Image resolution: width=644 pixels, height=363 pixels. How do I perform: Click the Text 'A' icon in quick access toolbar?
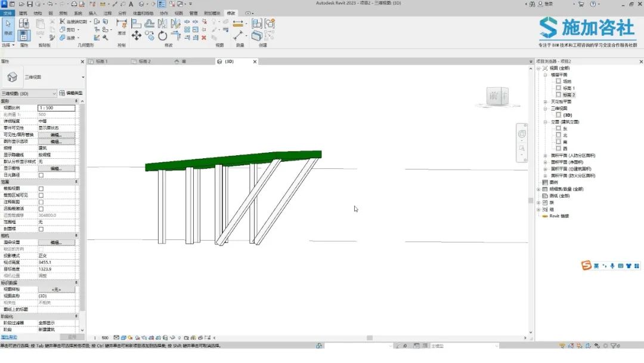(131, 4)
